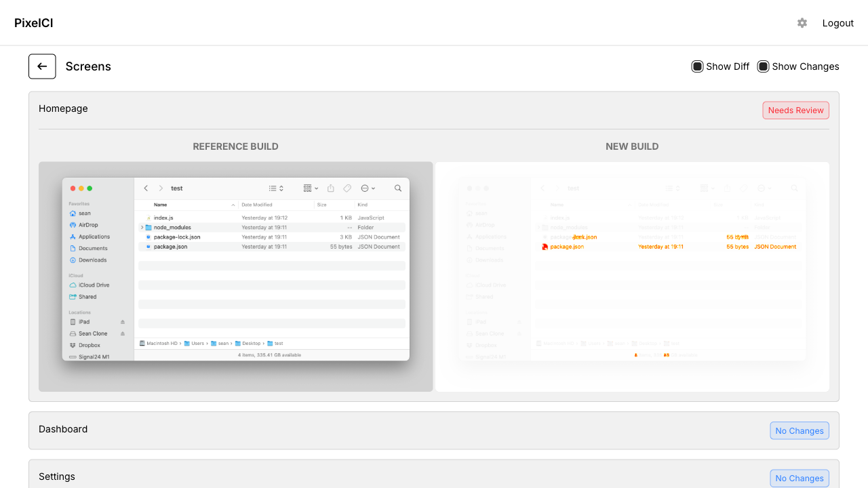Click the tag icon in reference Finder toolbar
Image resolution: width=868 pixels, height=488 pixels.
[347, 188]
